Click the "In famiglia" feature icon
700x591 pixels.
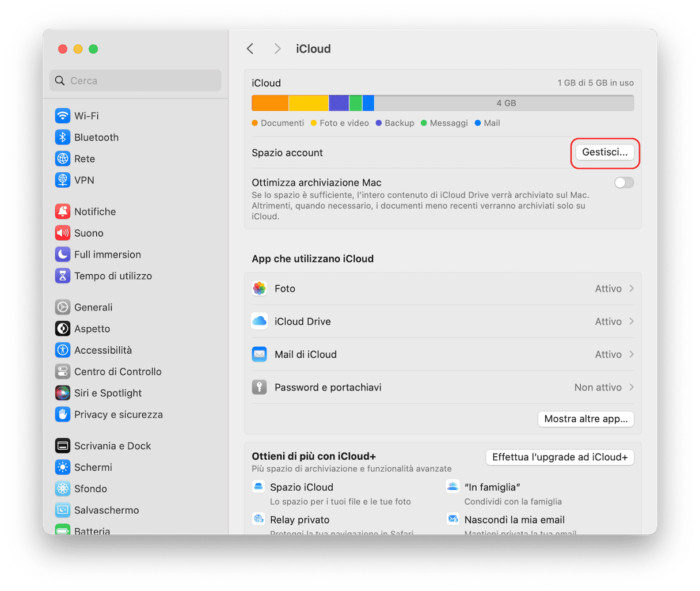(x=453, y=487)
